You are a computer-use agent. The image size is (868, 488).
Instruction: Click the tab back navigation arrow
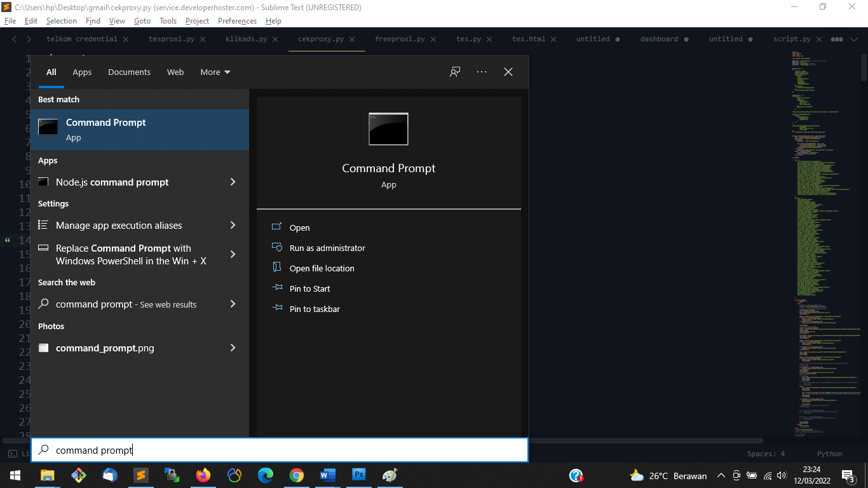coord(15,39)
